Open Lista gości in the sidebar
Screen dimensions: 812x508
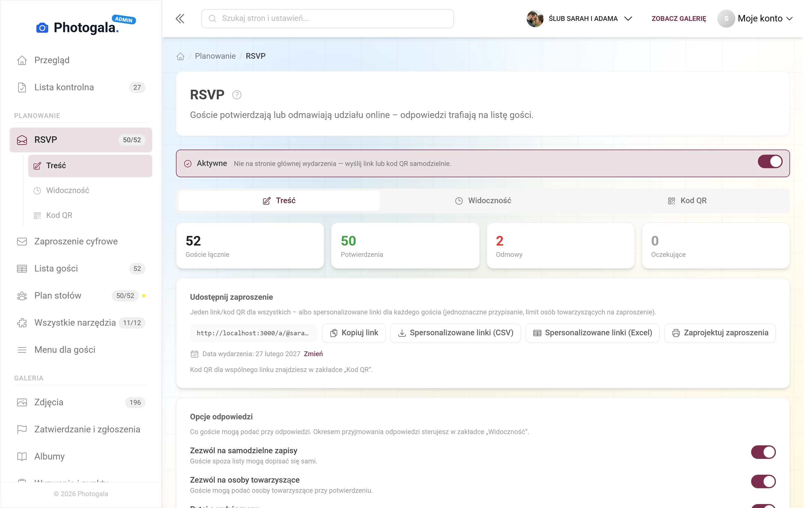point(81,268)
